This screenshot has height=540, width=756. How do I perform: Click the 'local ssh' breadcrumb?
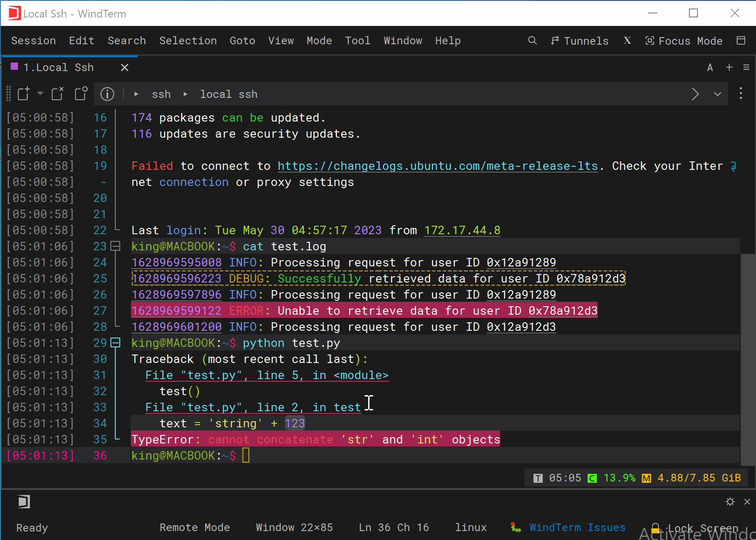229,94
